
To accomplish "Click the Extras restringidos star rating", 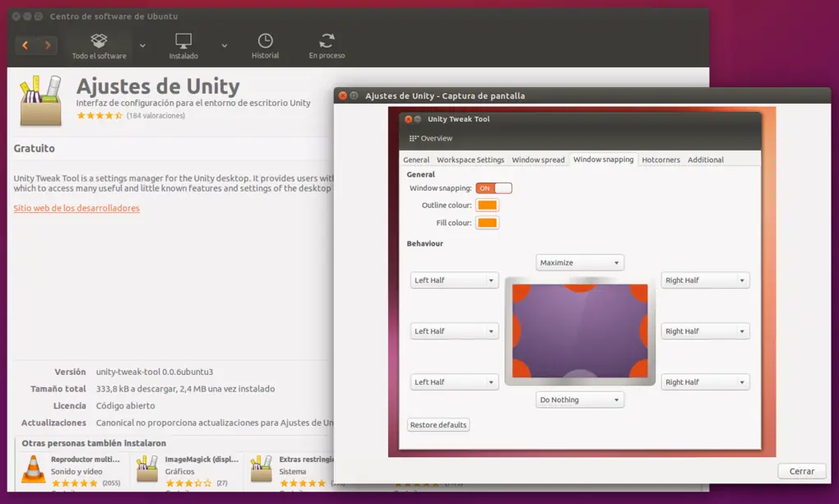I will click(303, 483).
